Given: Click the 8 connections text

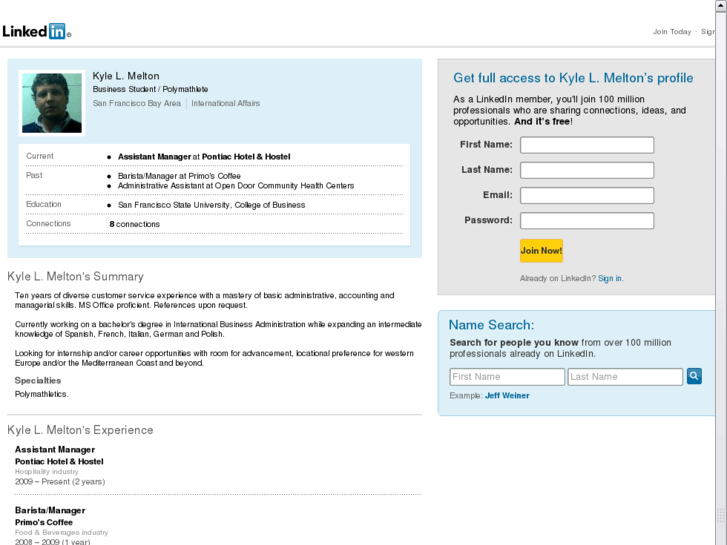Looking at the screenshot, I should click(x=134, y=224).
